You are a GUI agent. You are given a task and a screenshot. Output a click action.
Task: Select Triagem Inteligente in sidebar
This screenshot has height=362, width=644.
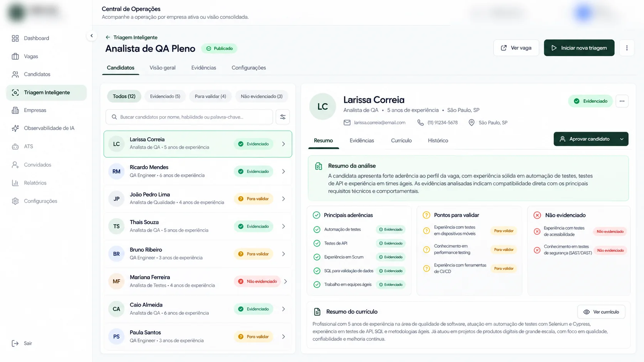coord(47,92)
